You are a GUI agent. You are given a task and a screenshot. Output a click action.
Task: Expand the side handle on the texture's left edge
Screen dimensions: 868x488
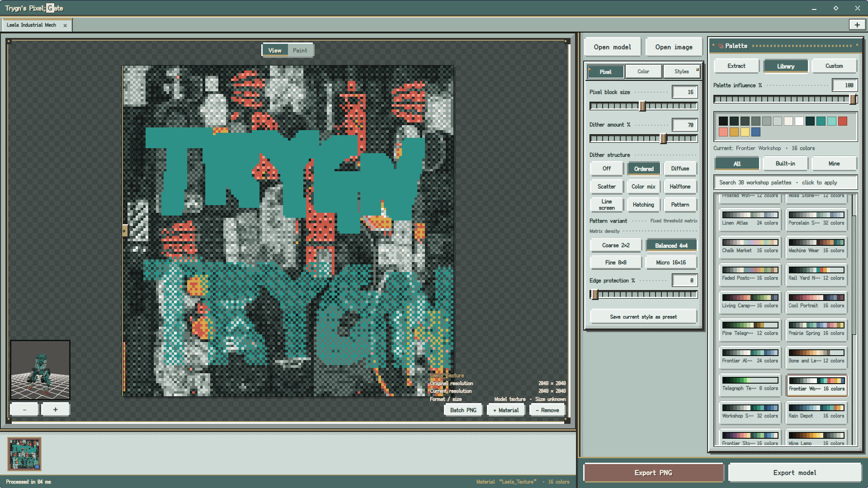tap(125, 231)
